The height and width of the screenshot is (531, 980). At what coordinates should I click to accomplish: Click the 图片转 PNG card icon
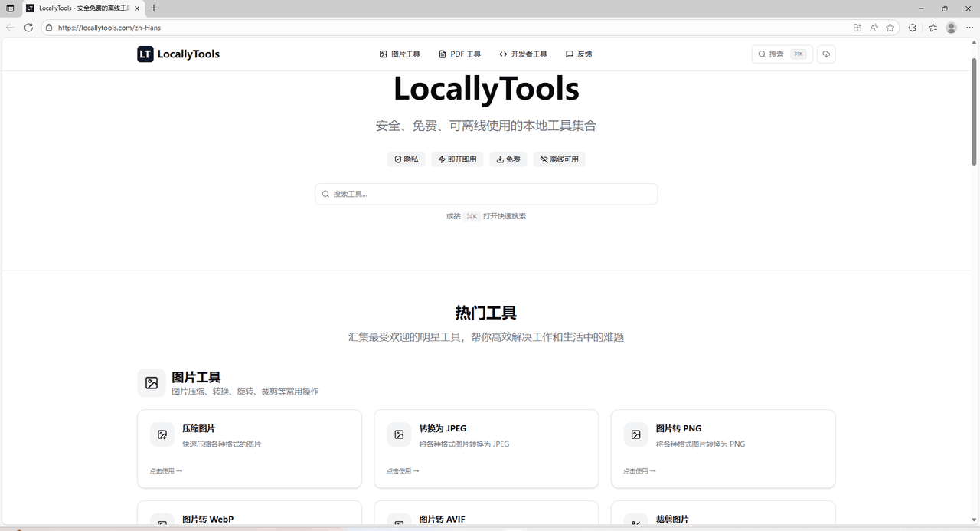click(x=635, y=434)
